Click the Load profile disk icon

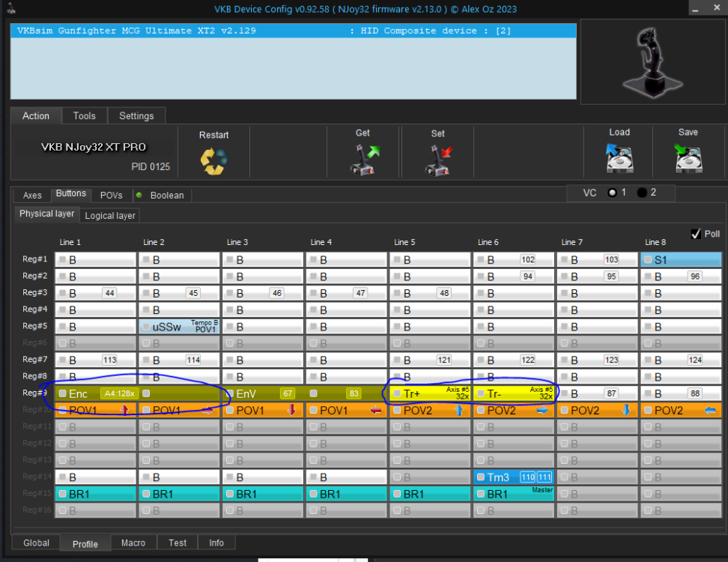[619, 159]
